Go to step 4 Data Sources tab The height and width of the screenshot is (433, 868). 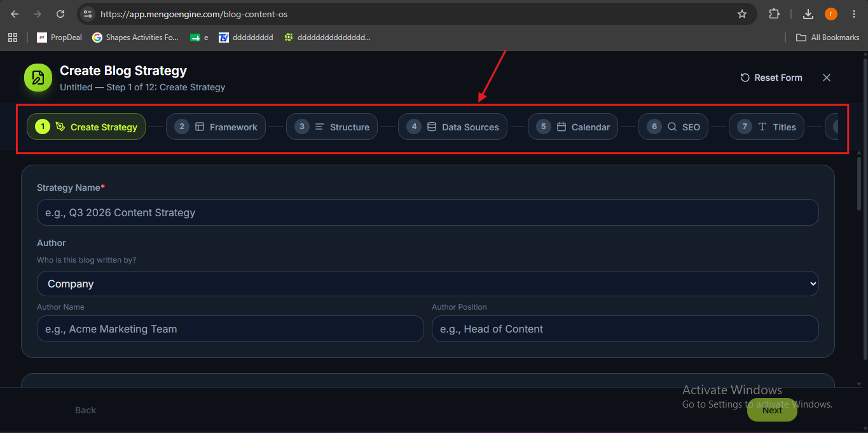click(453, 127)
